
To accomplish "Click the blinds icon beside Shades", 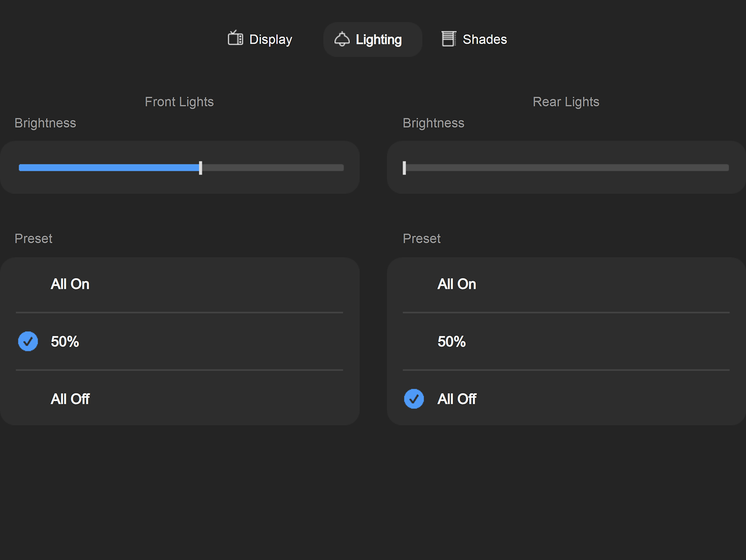I will 449,39.
